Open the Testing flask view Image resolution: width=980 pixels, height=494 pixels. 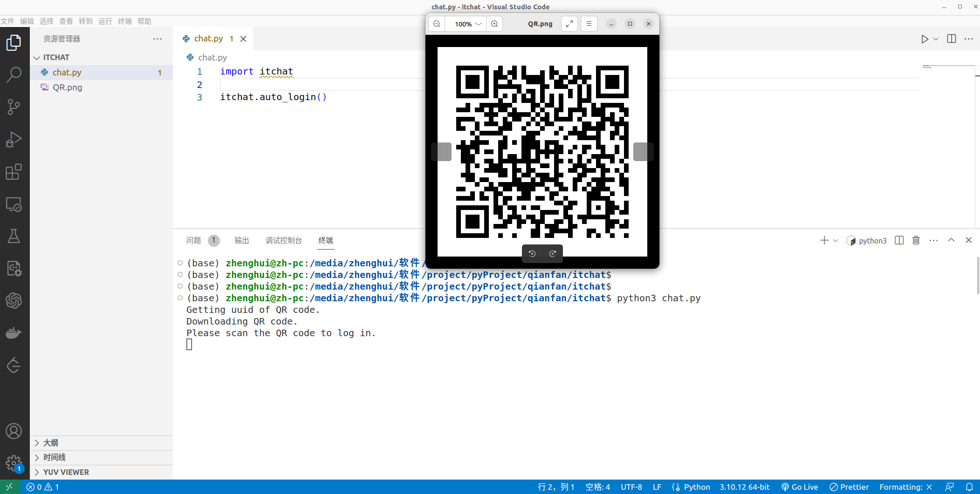[14, 236]
